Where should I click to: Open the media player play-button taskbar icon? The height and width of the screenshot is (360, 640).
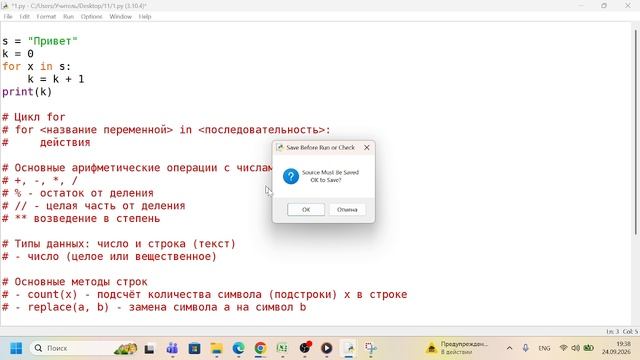(x=327, y=348)
